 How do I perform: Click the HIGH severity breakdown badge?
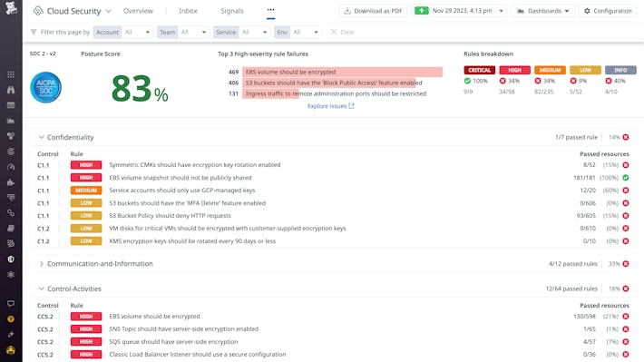(x=514, y=70)
